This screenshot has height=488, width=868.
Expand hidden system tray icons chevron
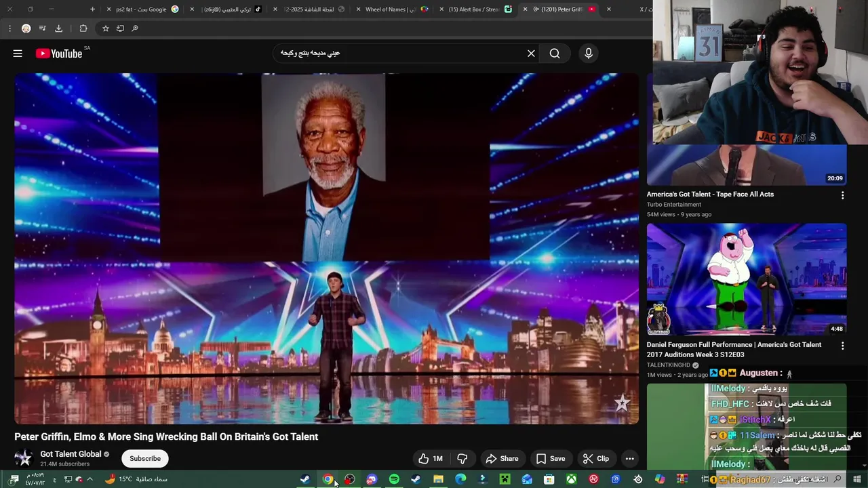click(x=90, y=479)
